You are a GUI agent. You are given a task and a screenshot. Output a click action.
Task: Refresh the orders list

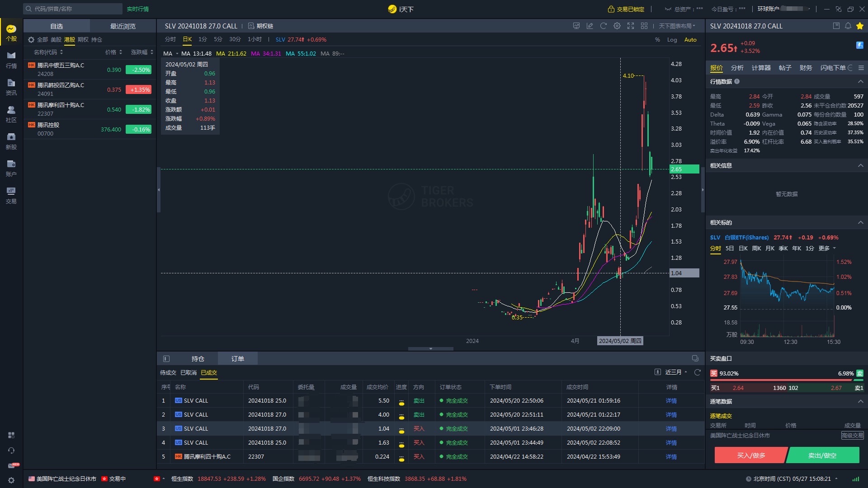[x=698, y=372]
